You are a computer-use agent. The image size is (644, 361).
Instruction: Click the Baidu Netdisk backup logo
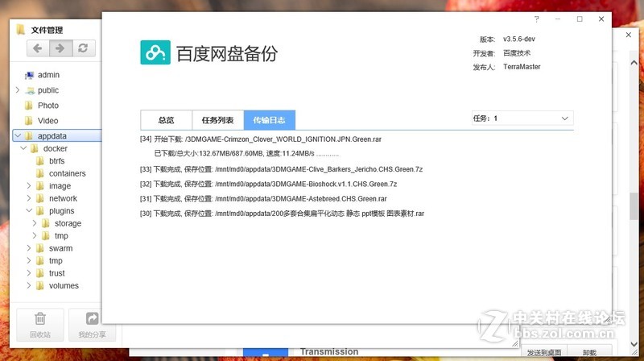[155, 52]
